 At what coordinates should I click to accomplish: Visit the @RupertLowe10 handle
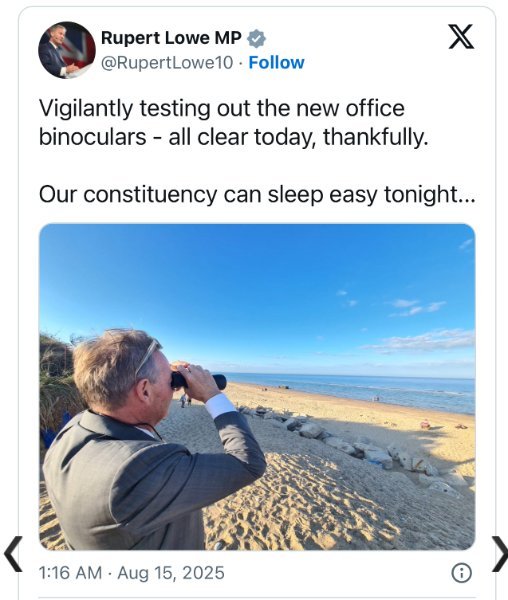[x=167, y=63]
